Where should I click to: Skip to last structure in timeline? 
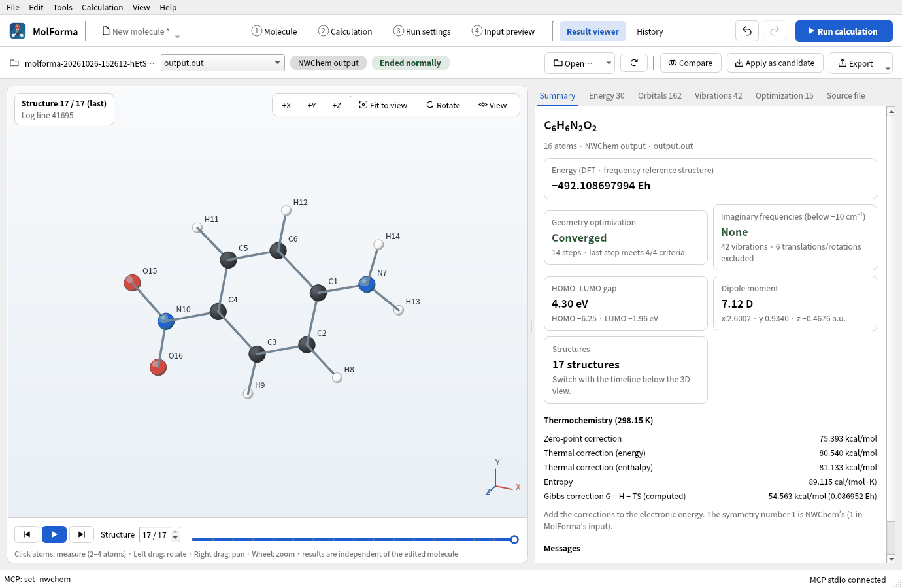[x=82, y=534]
